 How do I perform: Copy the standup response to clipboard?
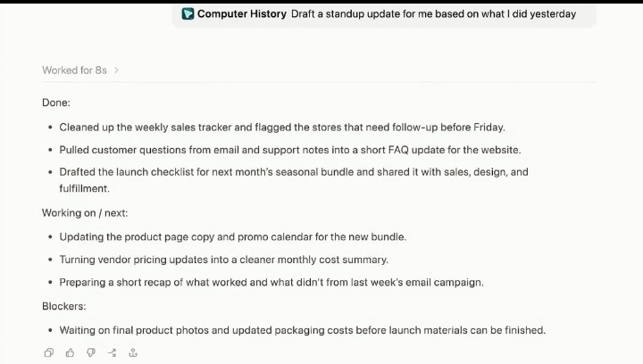point(49,352)
